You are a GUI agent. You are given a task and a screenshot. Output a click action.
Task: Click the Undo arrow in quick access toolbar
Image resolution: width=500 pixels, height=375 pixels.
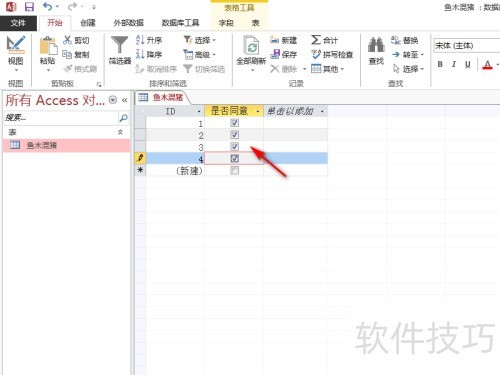(x=48, y=6)
